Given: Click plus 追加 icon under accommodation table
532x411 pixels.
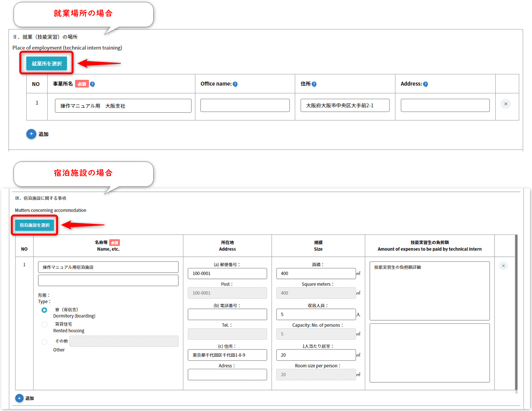Looking at the screenshot, I should (x=19, y=398).
